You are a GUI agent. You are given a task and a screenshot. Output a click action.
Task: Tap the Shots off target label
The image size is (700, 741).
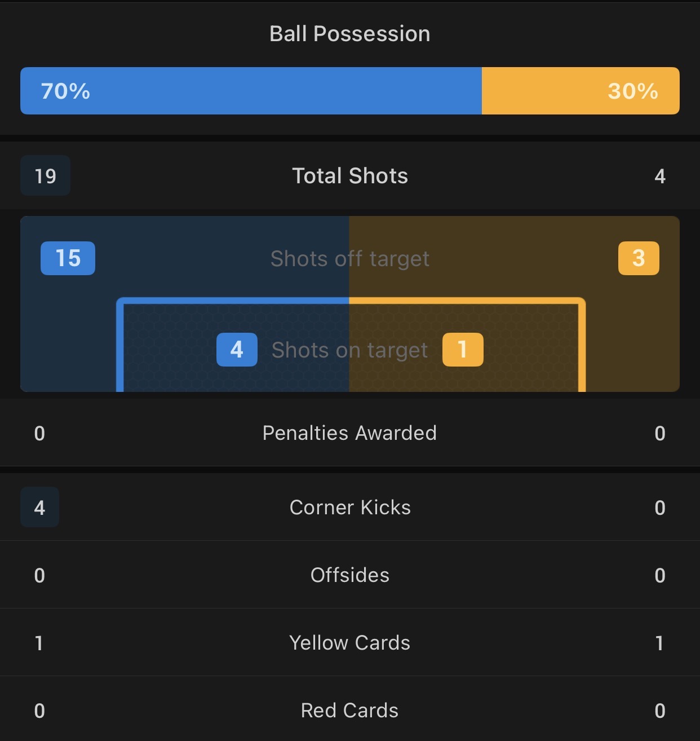350,259
